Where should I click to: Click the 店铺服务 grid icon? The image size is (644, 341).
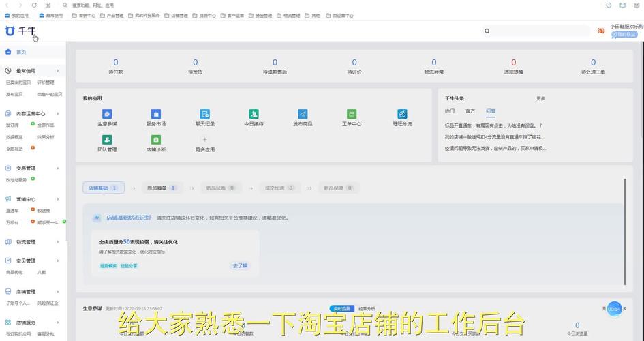8,323
